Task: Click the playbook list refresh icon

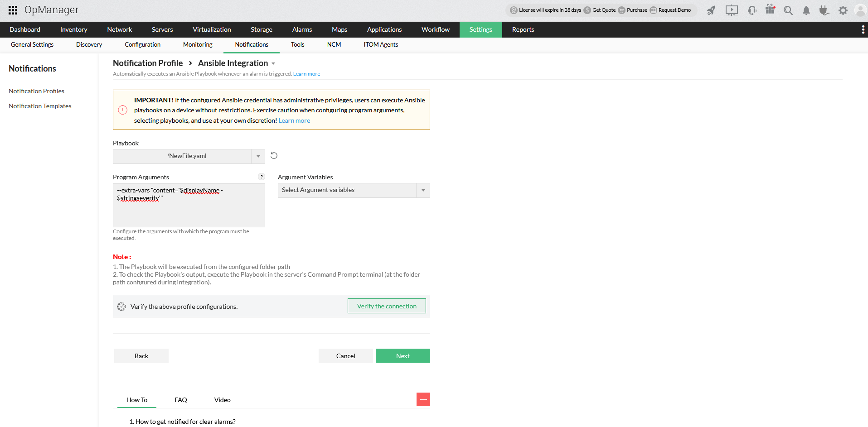Action: (274, 156)
